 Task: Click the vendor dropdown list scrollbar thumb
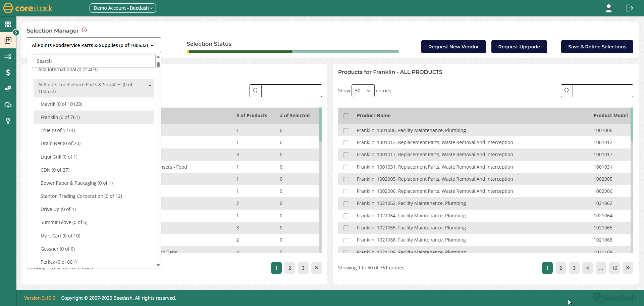pyautogui.click(x=158, y=64)
